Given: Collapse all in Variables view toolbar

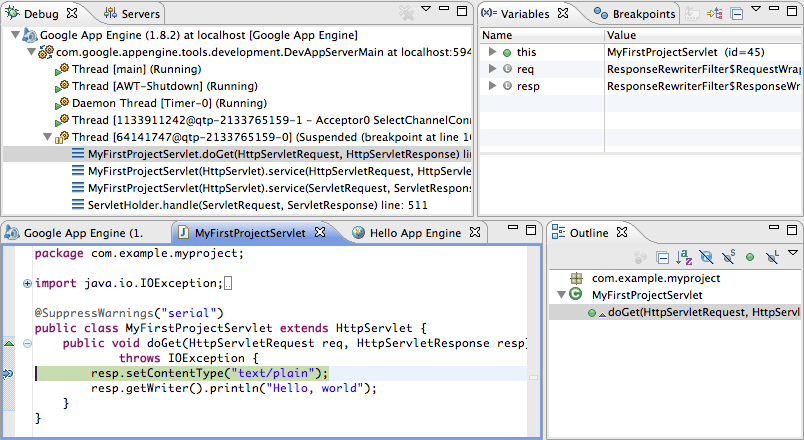Looking at the screenshot, I should 737,14.
